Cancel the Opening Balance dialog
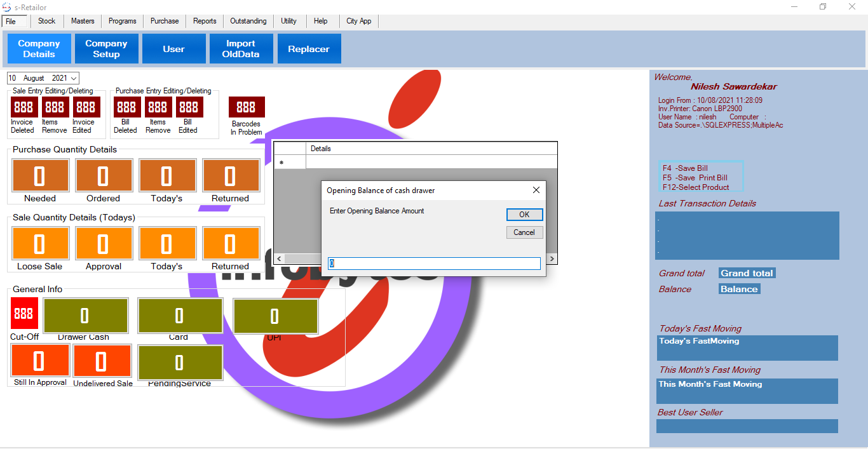The image size is (868, 449). coord(524,232)
